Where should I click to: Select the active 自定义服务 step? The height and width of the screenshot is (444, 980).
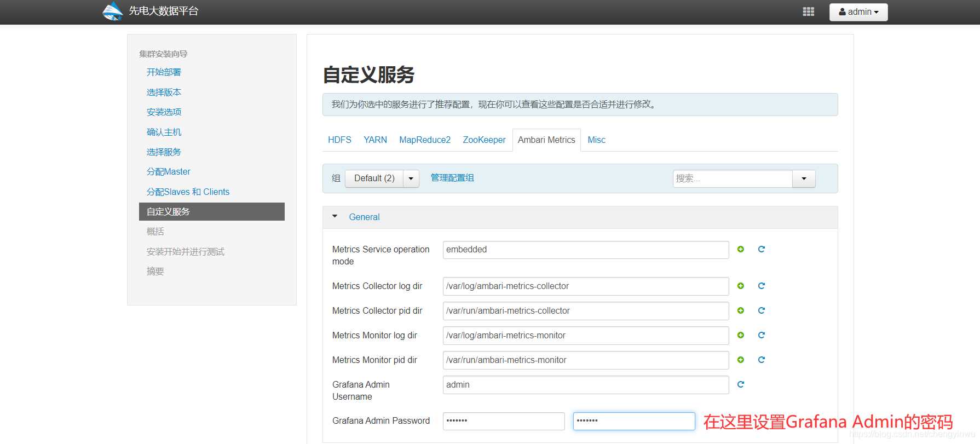(212, 212)
